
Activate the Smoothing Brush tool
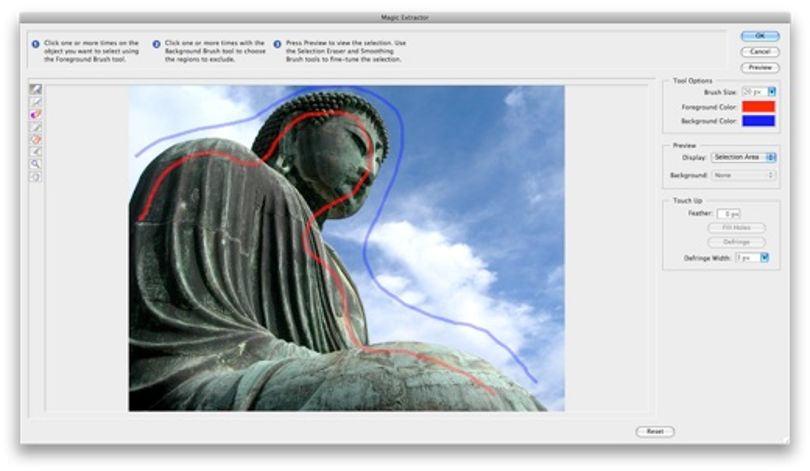pos(35,152)
